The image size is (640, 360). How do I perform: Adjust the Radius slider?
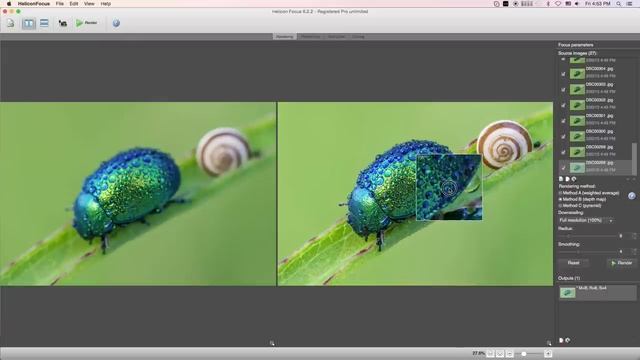click(587, 236)
